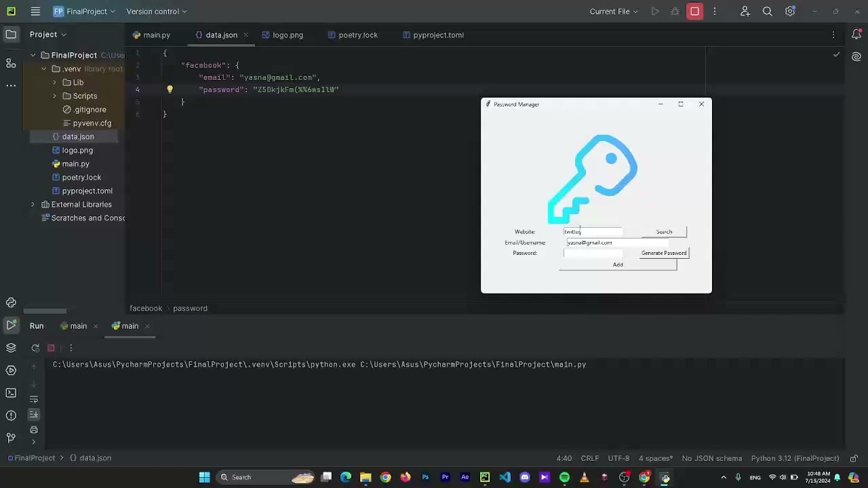Expand the Scripts folder
This screenshot has height=488, width=868.
click(x=54, y=96)
